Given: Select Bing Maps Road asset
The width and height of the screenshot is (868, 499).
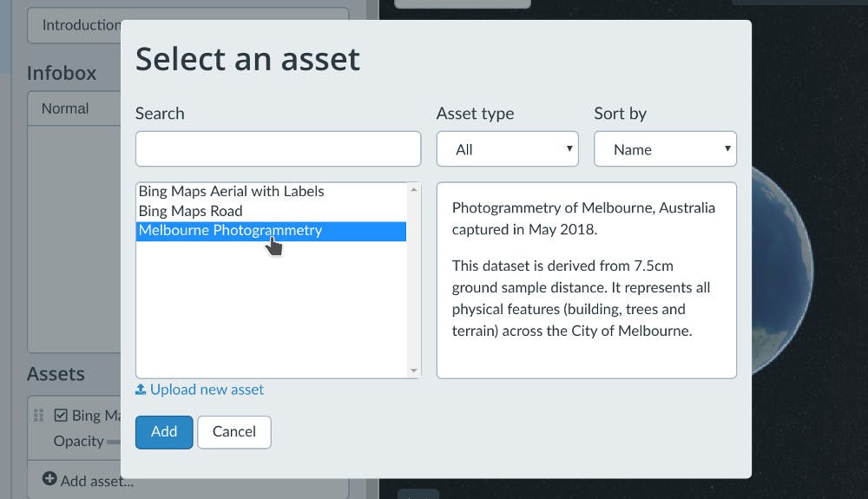Looking at the screenshot, I should pyautogui.click(x=271, y=211).
